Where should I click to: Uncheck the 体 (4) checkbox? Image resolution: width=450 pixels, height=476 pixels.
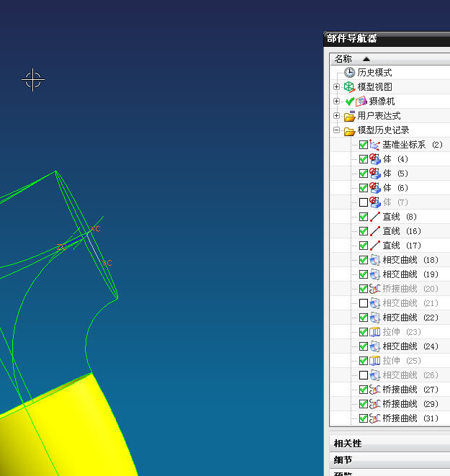tap(363, 159)
